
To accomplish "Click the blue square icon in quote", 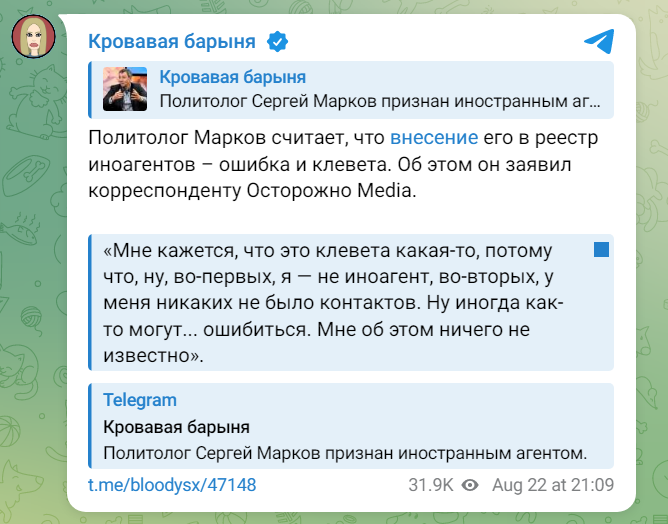I will (602, 249).
